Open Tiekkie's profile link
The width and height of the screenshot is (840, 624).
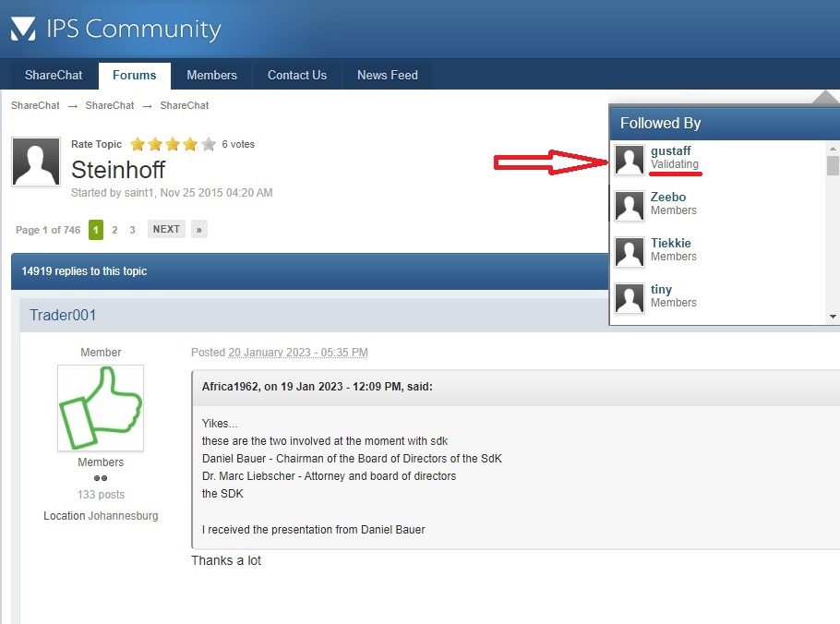coord(671,243)
